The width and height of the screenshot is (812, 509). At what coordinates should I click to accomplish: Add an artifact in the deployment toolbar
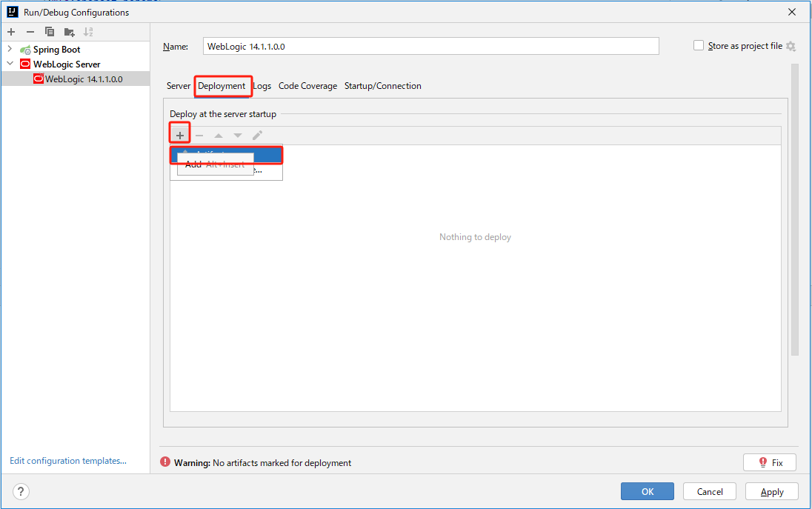pos(180,135)
